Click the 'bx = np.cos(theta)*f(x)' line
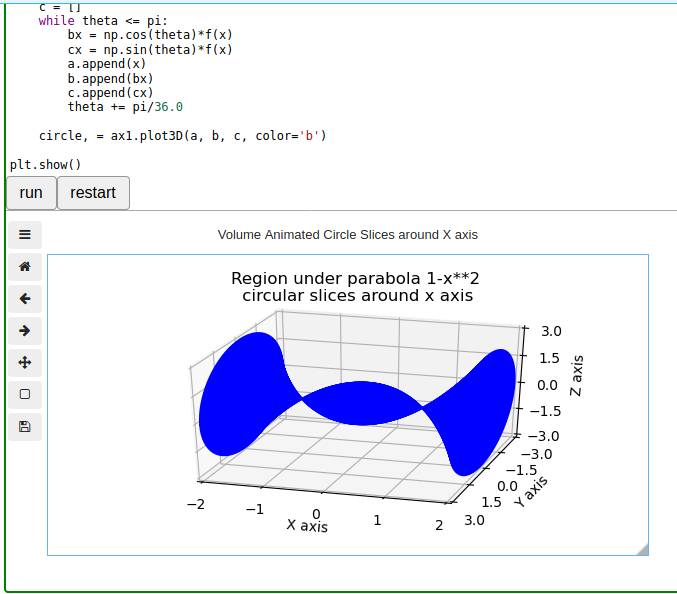This screenshot has width=677, height=594. [x=150, y=35]
